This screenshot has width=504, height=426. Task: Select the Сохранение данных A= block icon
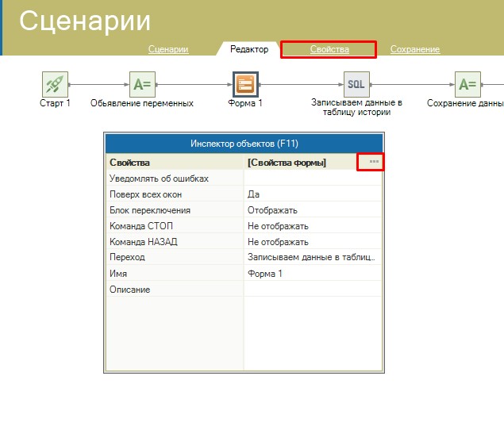coord(467,85)
